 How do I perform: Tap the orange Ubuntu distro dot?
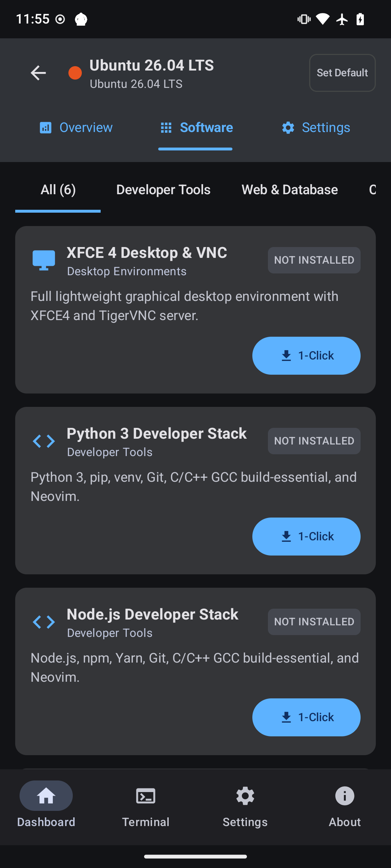[x=75, y=73]
